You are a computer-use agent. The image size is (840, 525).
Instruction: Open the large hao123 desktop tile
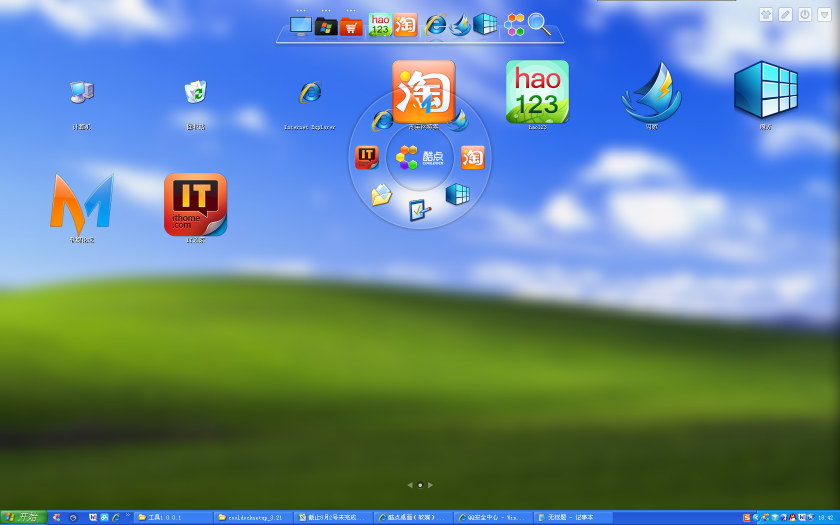[x=537, y=92]
